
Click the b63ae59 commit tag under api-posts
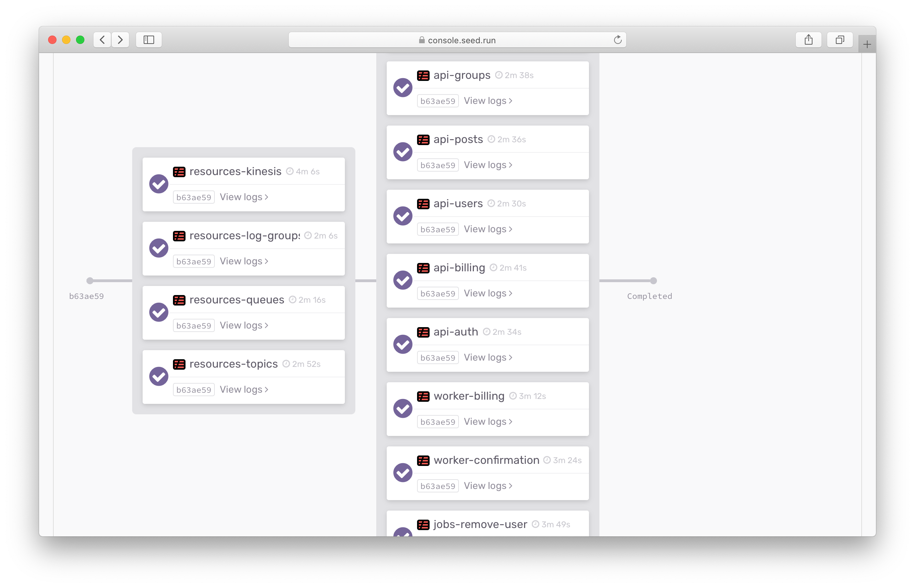(438, 165)
